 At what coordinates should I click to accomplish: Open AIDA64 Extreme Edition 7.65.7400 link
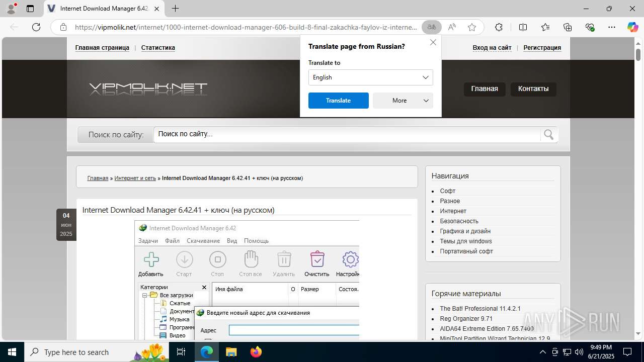pyautogui.click(x=487, y=329)
